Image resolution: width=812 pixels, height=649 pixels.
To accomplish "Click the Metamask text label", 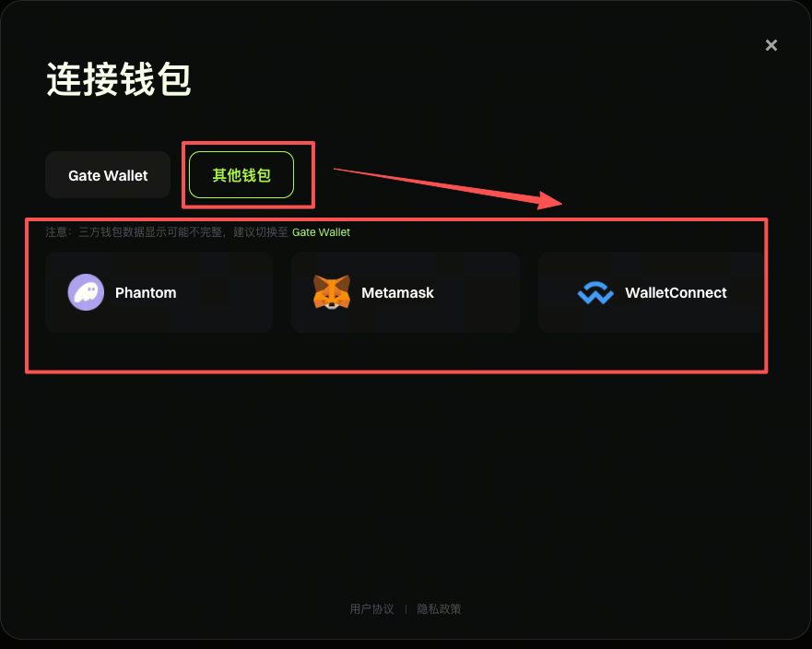I will (397, 292).
